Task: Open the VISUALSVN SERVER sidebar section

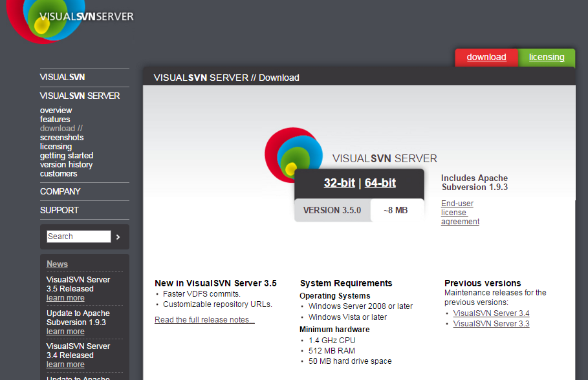Action: 80,96
